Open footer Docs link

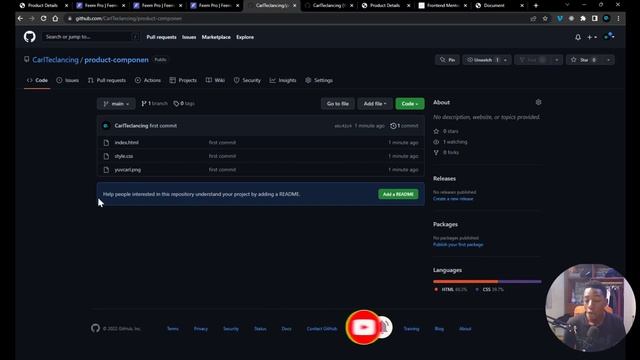click(287, 329)
